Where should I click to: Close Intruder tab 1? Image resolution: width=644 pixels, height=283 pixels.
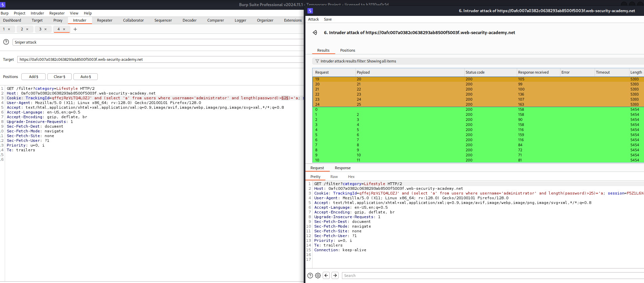pyautogui.click(x=9, y=29)
